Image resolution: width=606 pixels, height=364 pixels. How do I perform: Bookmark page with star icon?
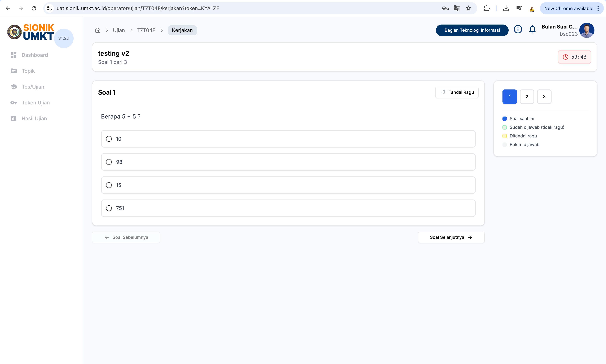click(468, 8)
